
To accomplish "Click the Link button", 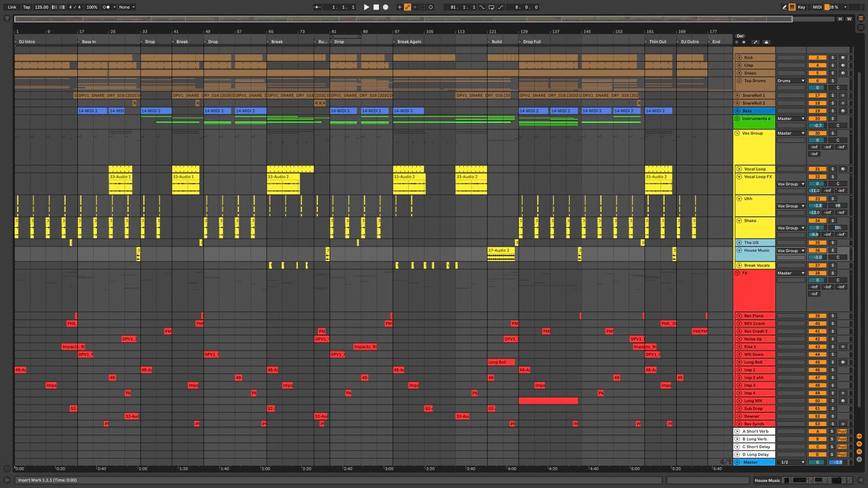I will click(12, 7).
